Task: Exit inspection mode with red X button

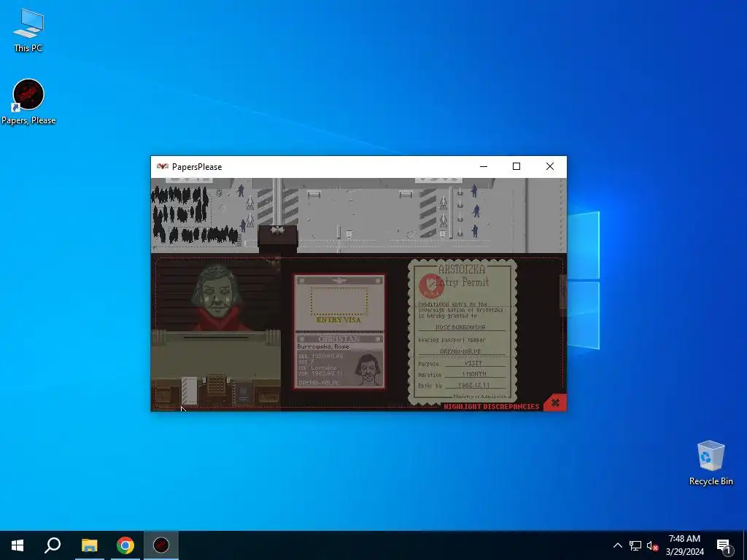Action: (555, 402)
